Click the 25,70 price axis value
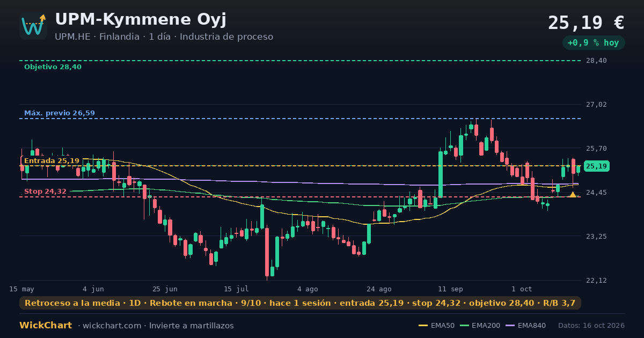644x338 pixels. click(596, 149)
